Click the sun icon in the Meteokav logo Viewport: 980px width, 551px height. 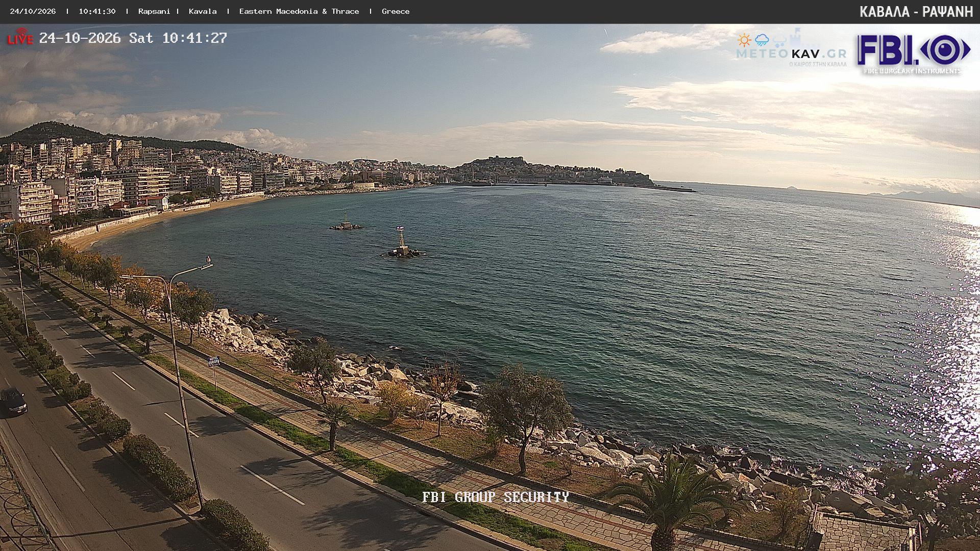pyautogui.click(x=744, y=40)
